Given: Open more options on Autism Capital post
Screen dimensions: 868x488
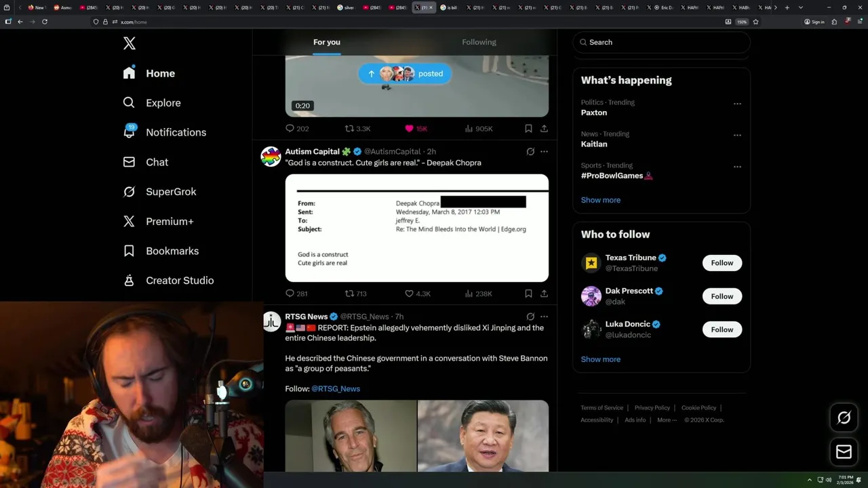Looking at the screenshot, I should (x=544, y=152).
